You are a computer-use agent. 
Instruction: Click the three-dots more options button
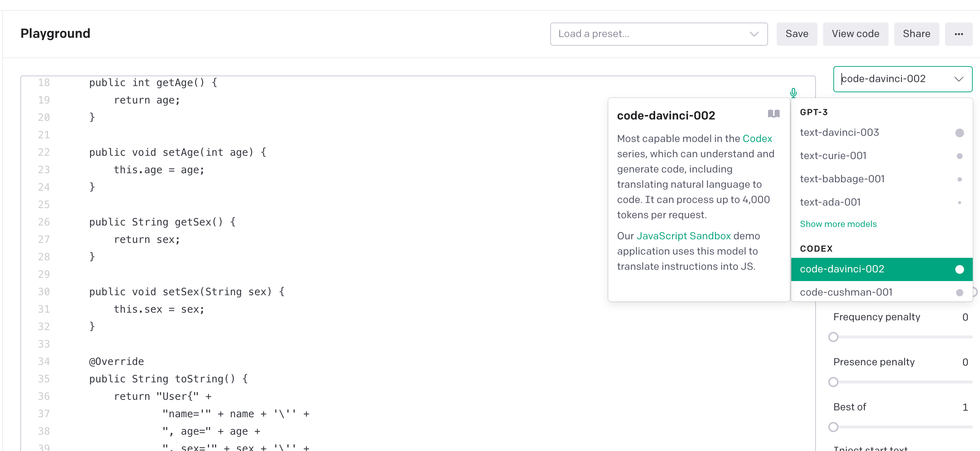click(x=958, y=34)
